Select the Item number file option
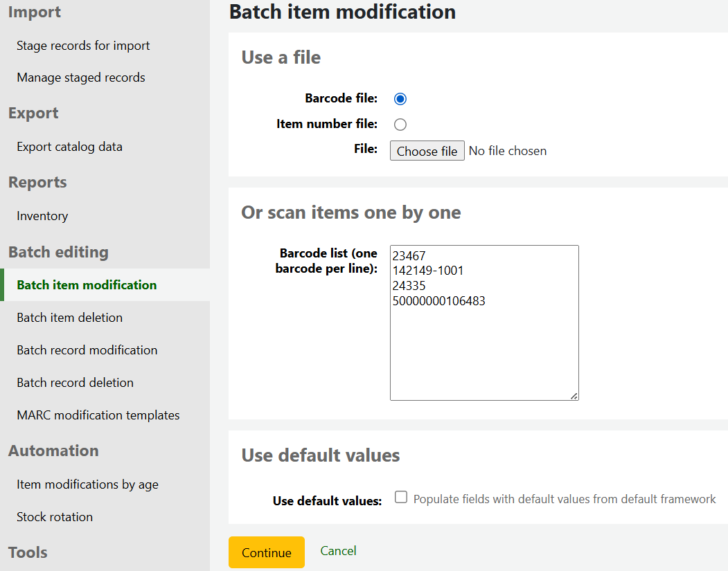This screenshot has width=728, height=571. pos(400,125)
